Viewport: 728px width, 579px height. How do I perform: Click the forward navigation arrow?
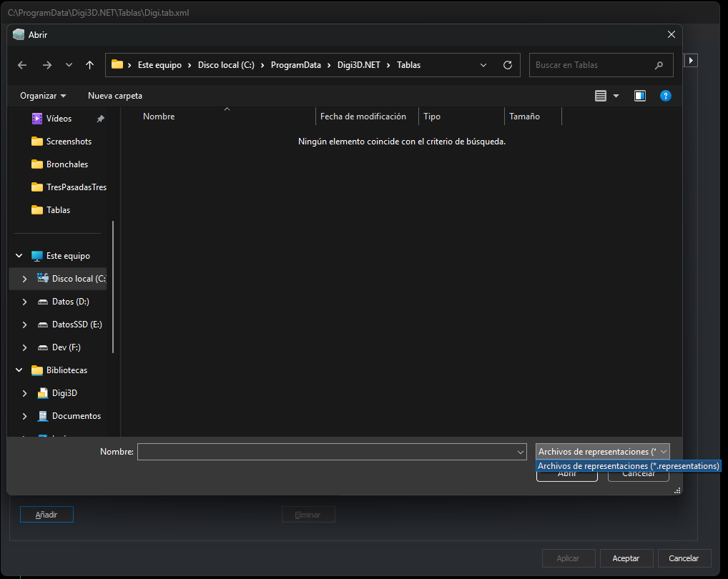pyautogui.click(x=47, y=65)
